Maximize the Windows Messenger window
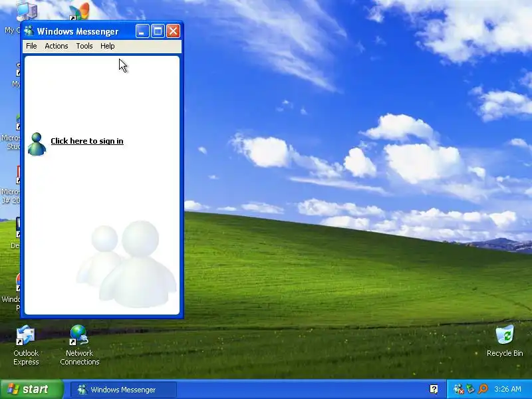The image size is (532, 399). [x=158, y=31]
